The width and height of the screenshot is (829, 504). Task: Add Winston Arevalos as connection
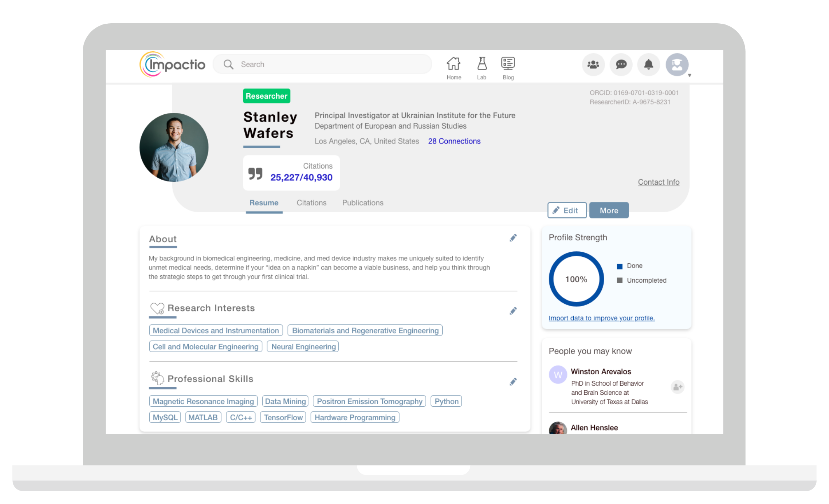(x=677, y=387)
